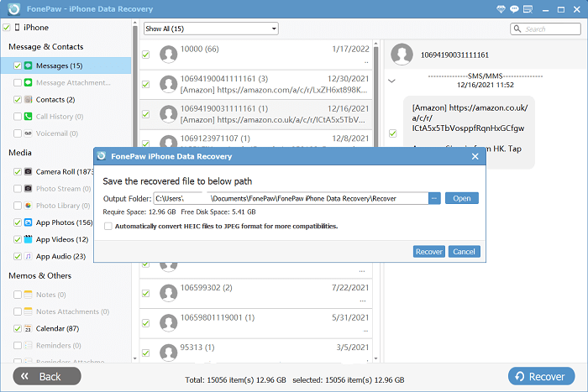Uncheck the 106599302 (2) conversation checkbox
This screenshot has height=392, width=588.
tap(146, 293)
